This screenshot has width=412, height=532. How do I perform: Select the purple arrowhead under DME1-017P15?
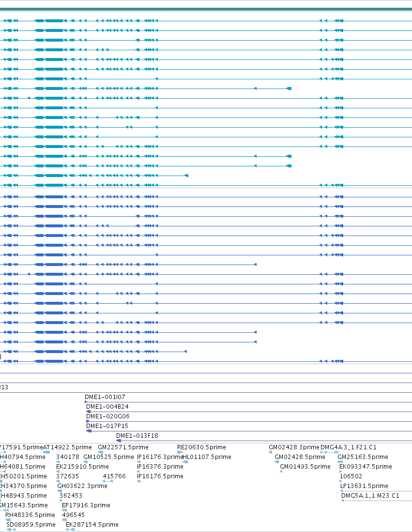89,431
